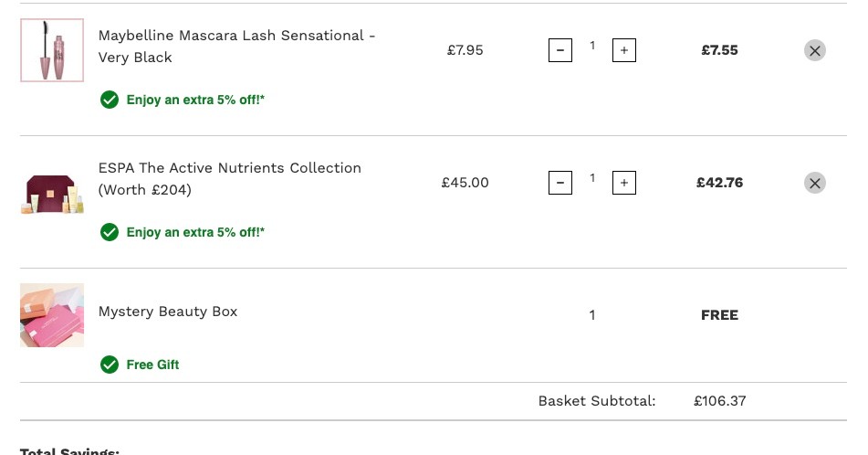This screenshot has height=455, width=868.
Task: Remove Maybelline Mascara from basket
Action: click(815, 50)
